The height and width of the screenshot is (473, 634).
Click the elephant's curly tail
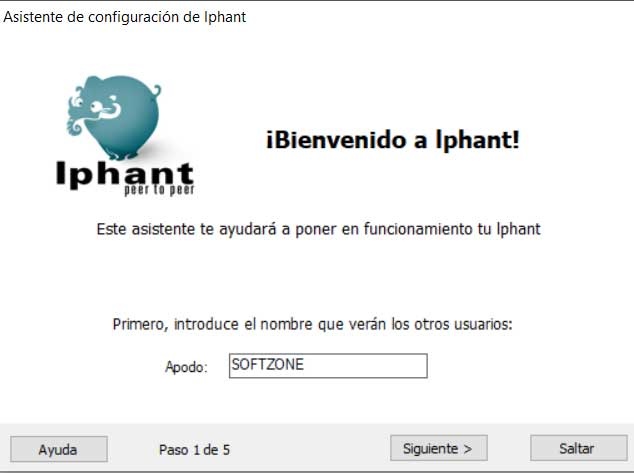(x=155, y=91)
